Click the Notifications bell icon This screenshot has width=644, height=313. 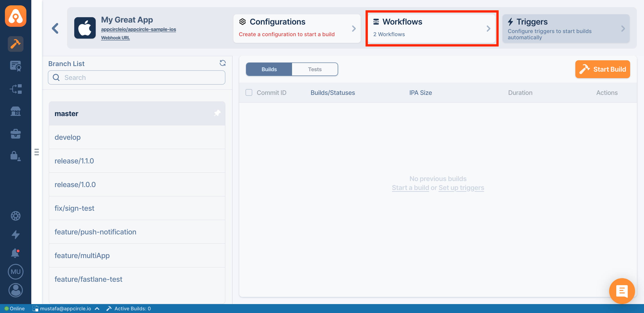click(x=15, y=253)
